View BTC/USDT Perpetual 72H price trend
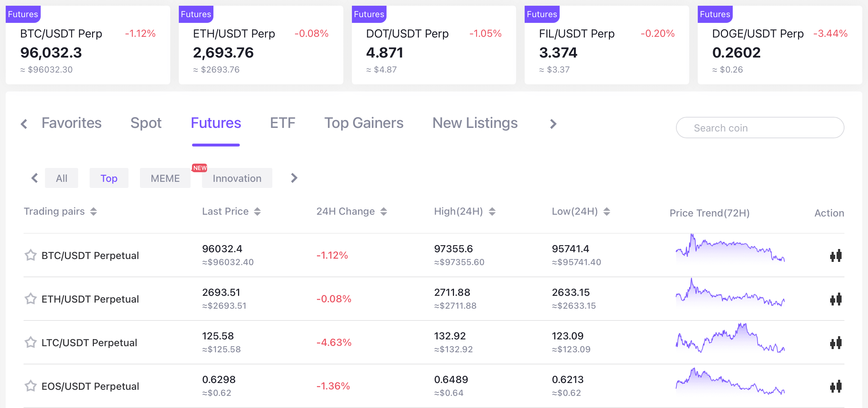This screenshot has height=408, width=868. tap(730, 249)
